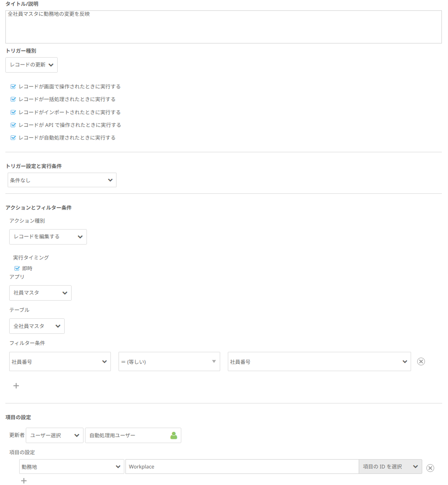
Task: Open the アクション種別 dropdown showing レコードを編集する
Action: (48, 237)
